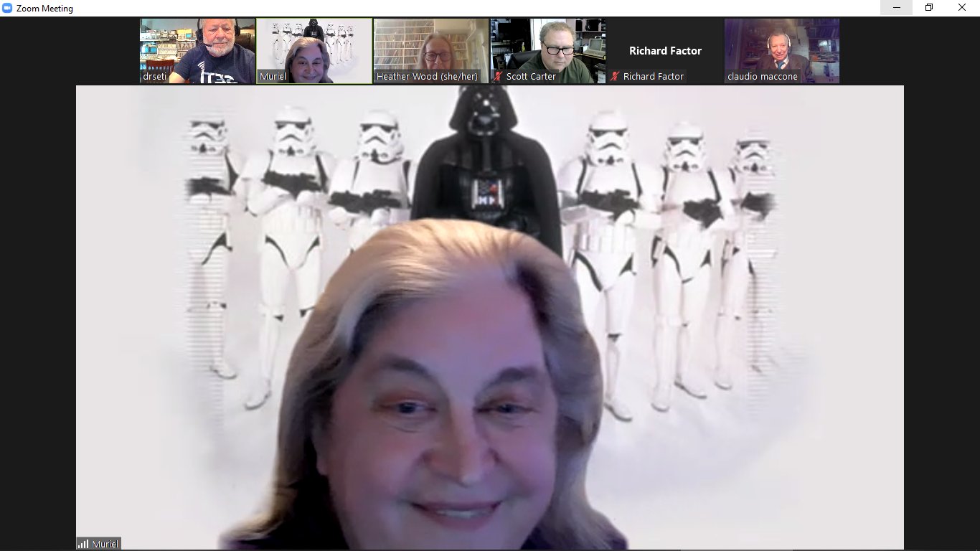Click the 'Muriel' name label on main video
The height and width of the screenshot is (551, 980).
(x=105, y=544)
